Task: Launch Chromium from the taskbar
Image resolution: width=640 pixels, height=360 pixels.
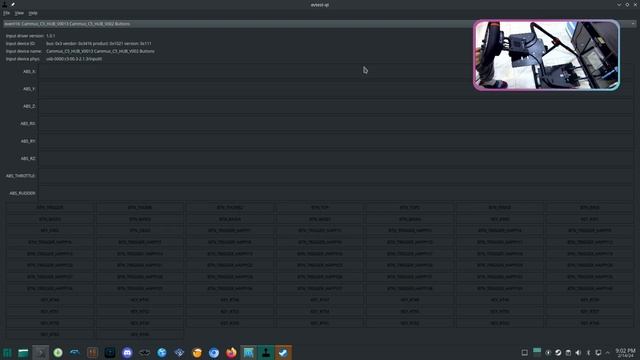Action: pos(214,353)
